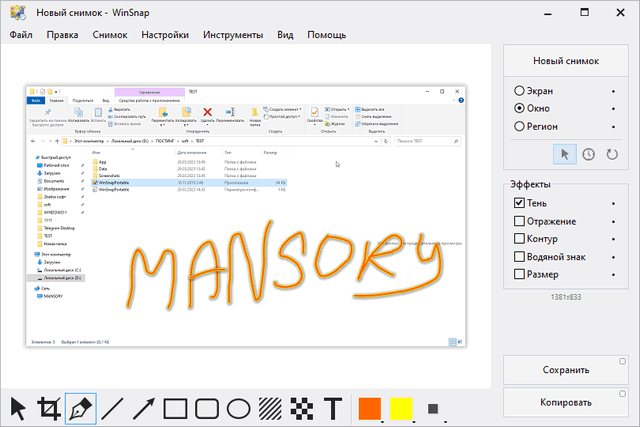This screenshot has height=427, width=640.
Task: Select the Line tool
Action: pyautogui.click(x=113, y=408)
